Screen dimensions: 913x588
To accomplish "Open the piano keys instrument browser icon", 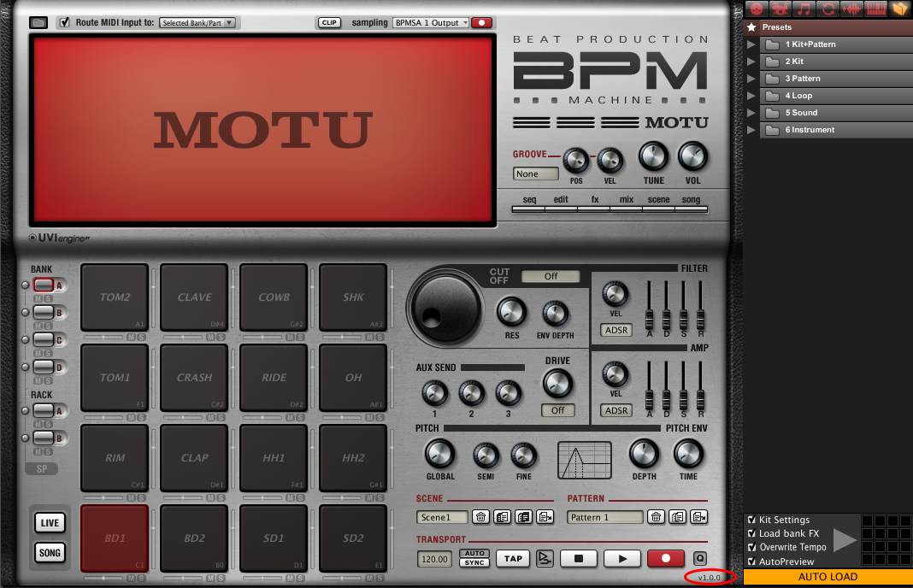I will [875, 9].
